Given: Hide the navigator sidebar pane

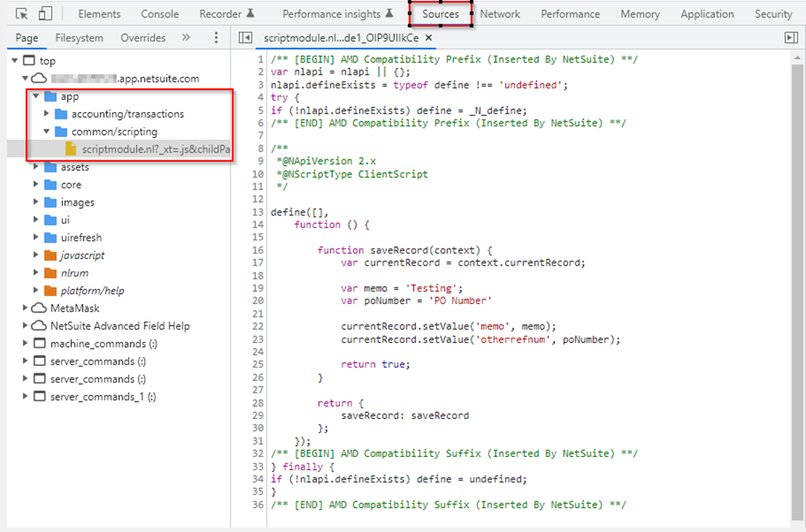Looking at the screenshot, I should [246, 37].
